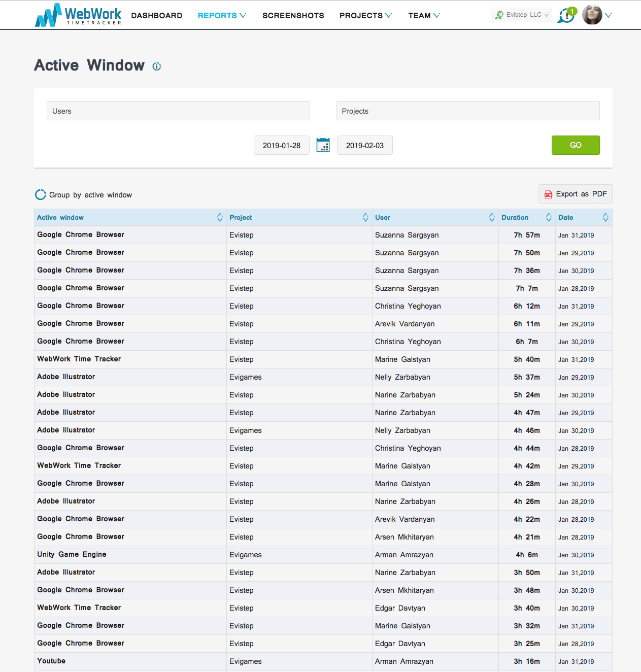Click the 4h 28m duration cell
Image resolution: width=641 pixels, height=672 pixels.
527,484
